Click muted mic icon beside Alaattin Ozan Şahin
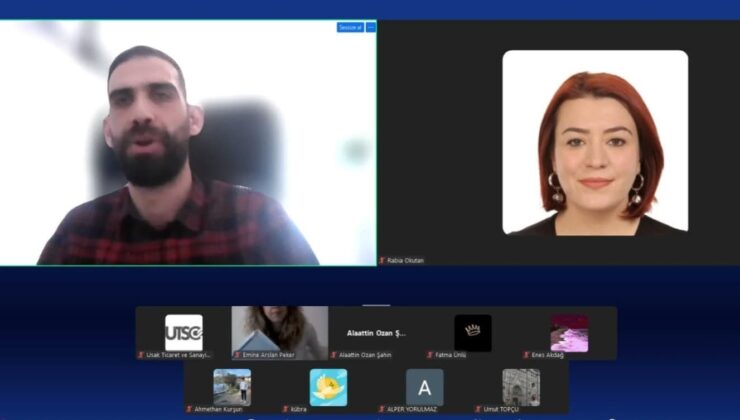The image size is (740, 420). pyautogui.click(x=333, y=355)
